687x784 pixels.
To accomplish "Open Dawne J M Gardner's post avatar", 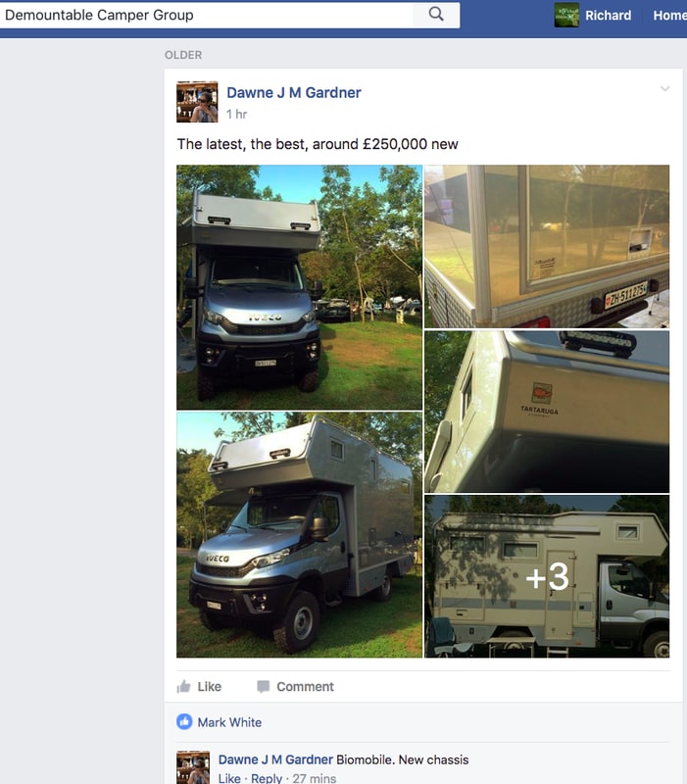I will coord(197,102).
